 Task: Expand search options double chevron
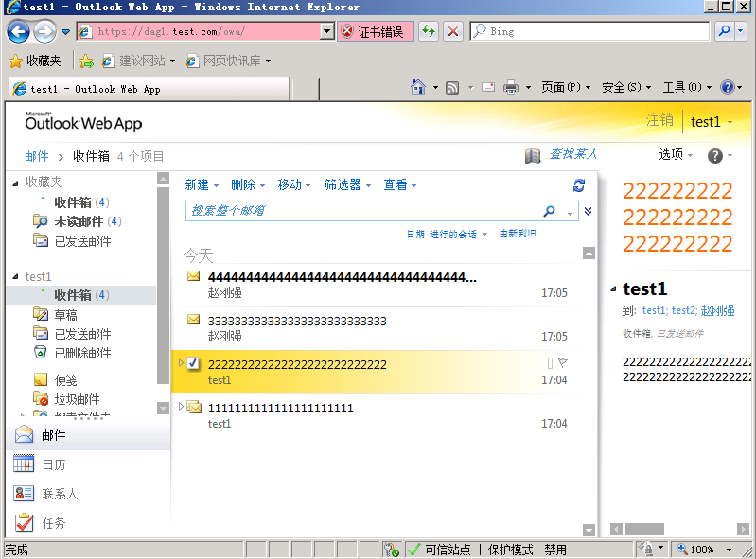588,211
